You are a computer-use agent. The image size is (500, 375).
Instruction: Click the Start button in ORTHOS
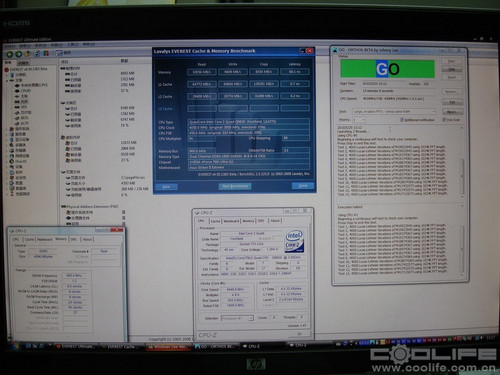coord(452,61)
